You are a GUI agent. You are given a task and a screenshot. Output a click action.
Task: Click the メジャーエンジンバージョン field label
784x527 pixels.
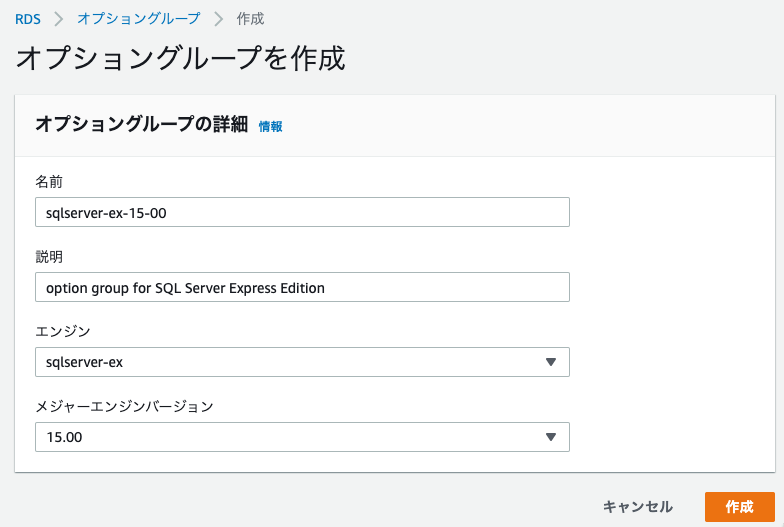click(124, 406)
